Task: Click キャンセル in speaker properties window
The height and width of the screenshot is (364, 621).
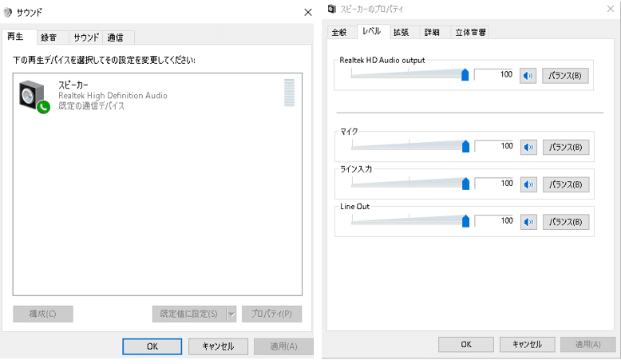Action: click(528, 345)
